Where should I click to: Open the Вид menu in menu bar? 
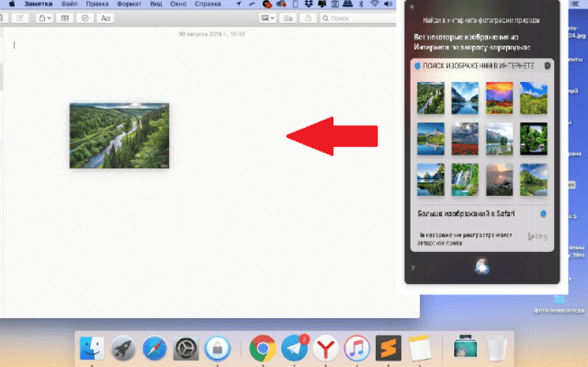(x=156, y=4)
